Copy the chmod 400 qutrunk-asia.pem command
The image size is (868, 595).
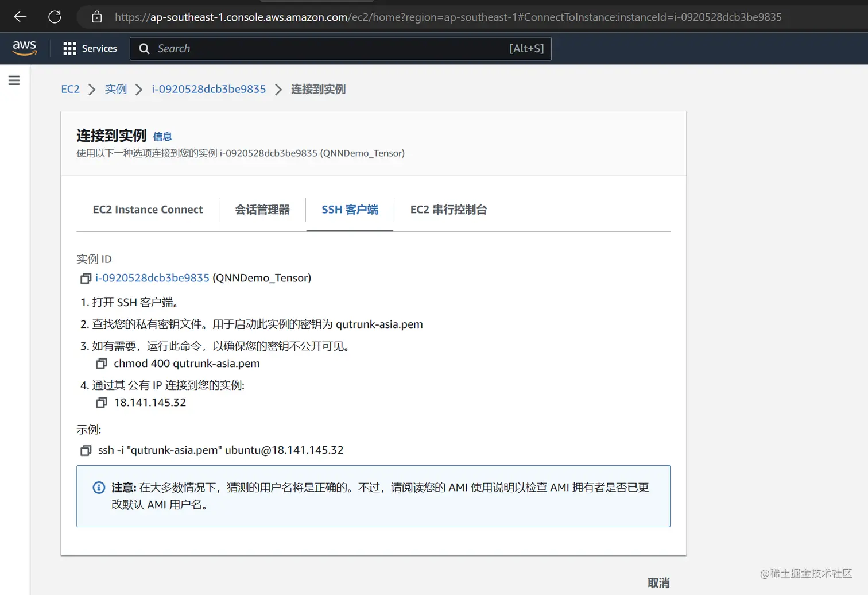pos(102,364)
